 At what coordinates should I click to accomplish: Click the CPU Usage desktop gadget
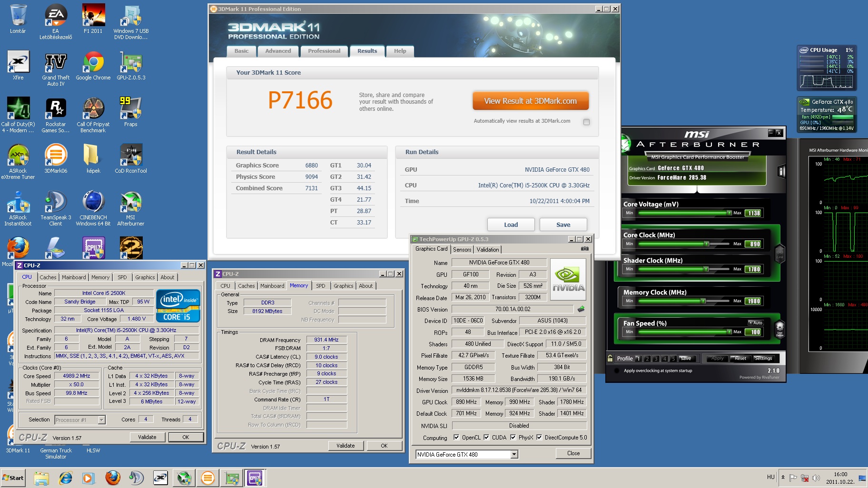(827, 68)
